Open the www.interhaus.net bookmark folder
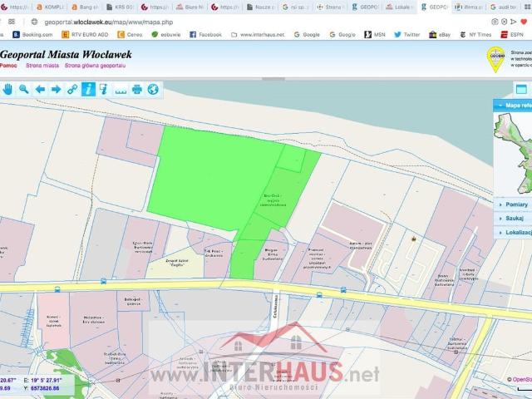532x399 pixels. [x=258, y=34]
